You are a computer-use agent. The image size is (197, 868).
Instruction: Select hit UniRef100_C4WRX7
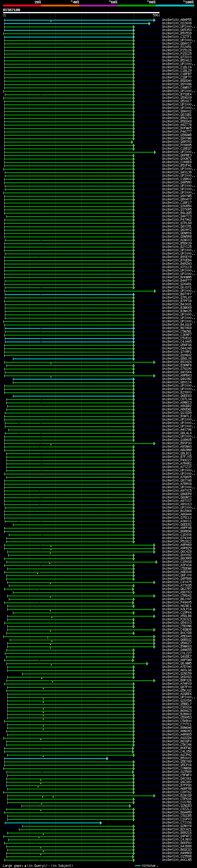[x=177, y=88]
